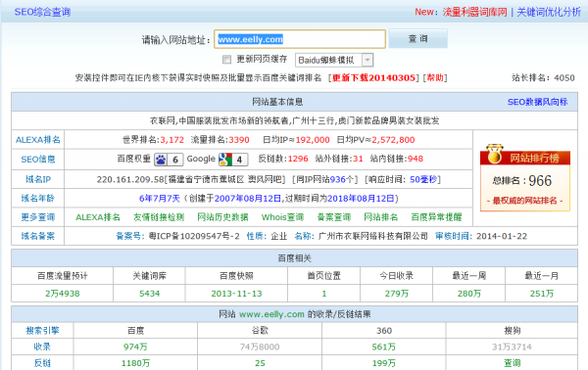Viewport: 588px width, 370px height.
Task: Click the 域名IP row label
Action: click(x=38, y=179)
